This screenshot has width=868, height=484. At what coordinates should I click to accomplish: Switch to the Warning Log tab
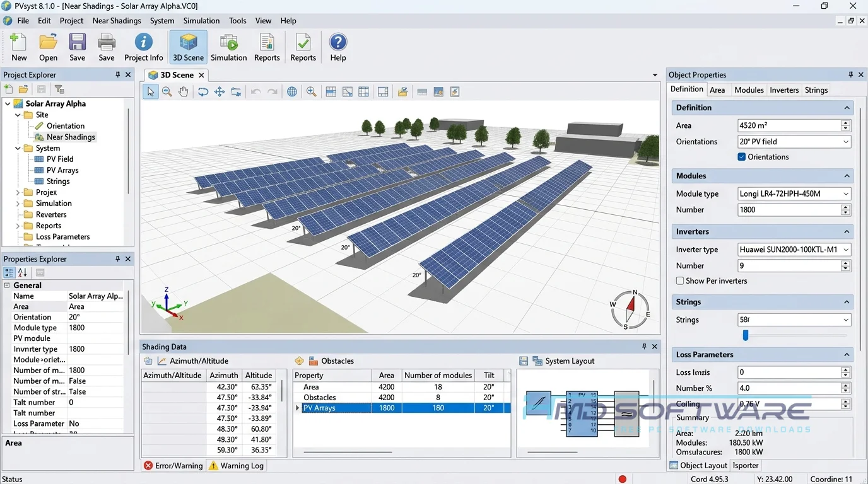click(237, 466)
